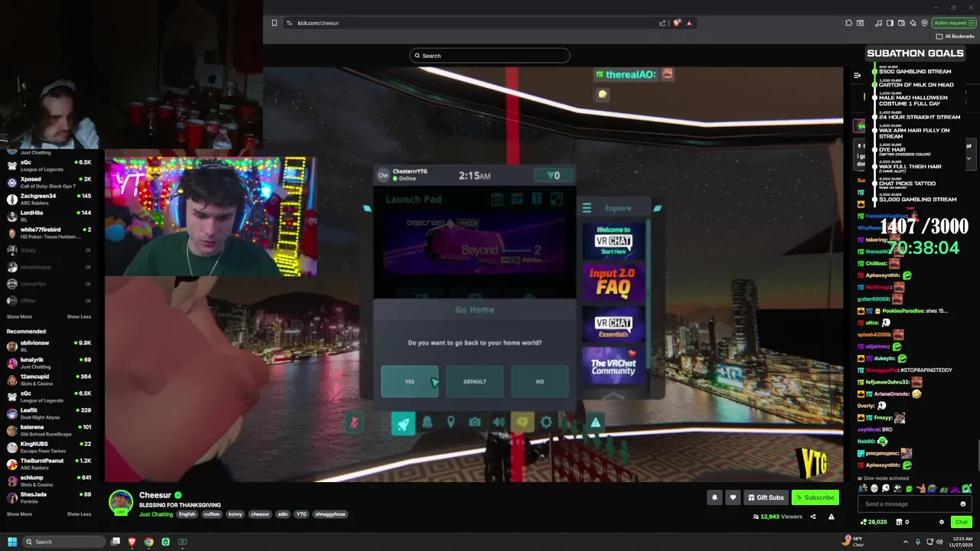Select ShesJade recommended channel

[51, 497]
